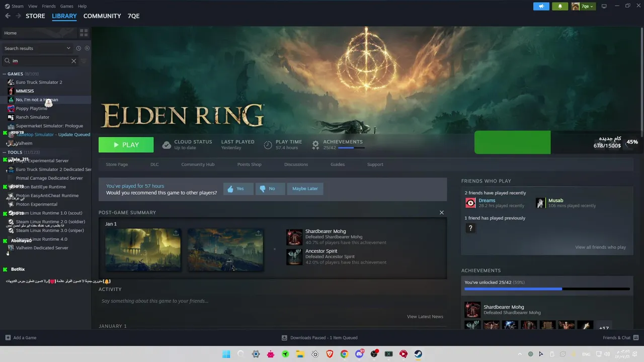
Task: Select Ranch Simulator in library
Action: [x=32, y=117]
